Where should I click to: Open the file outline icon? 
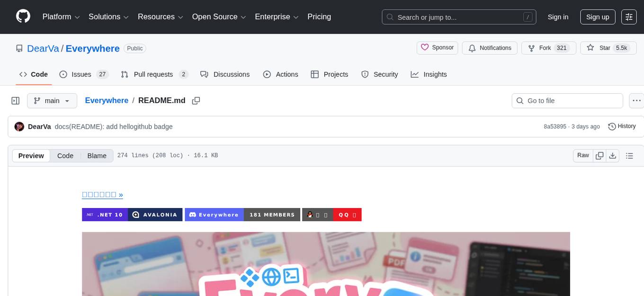click(629, 155)
